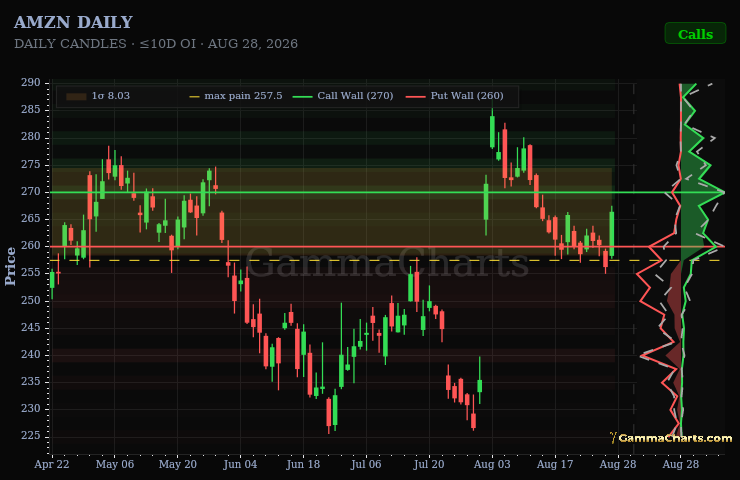The image size is (740, 480).
Task: Click the May 06 date label
Action: [x=115, y=464]
